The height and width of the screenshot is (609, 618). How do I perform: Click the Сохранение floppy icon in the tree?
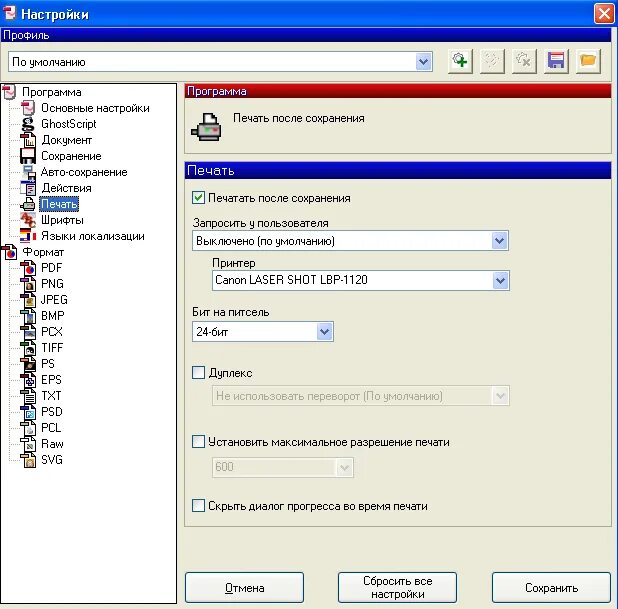(x=28, y=156)
